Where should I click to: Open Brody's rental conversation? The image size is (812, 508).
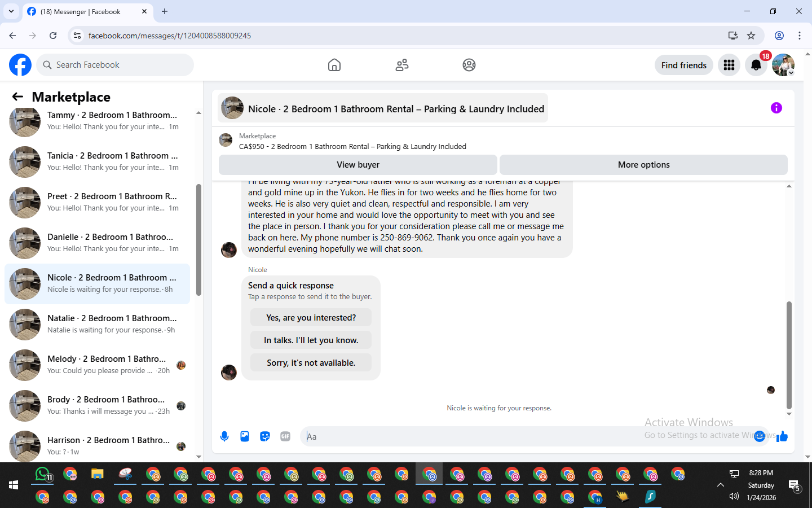pyautogui.click(x=97, y=405)
